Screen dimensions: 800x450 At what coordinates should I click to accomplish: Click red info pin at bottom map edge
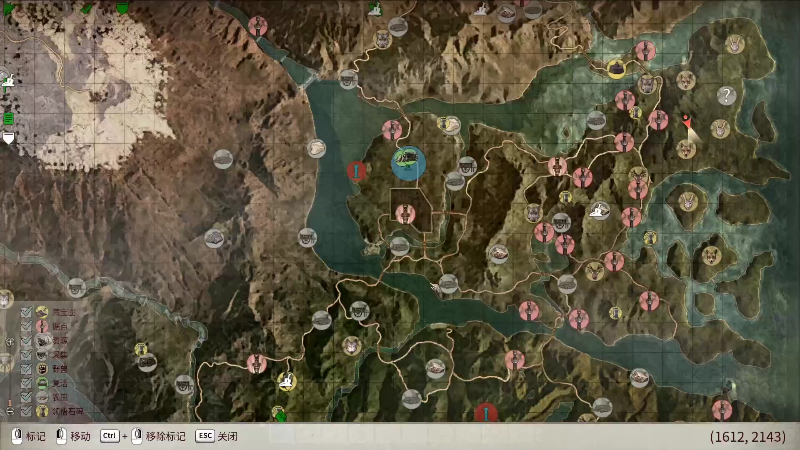[x=486, y=412]
